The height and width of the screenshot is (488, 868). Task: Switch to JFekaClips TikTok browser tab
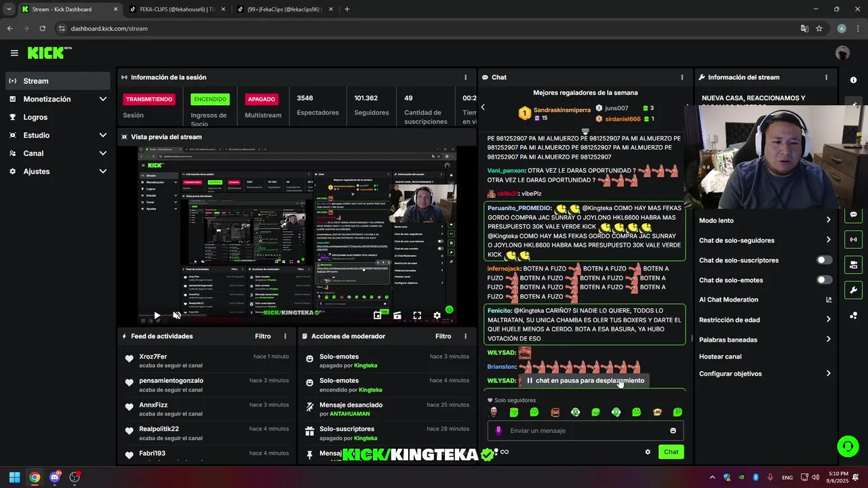coord(283,9)
